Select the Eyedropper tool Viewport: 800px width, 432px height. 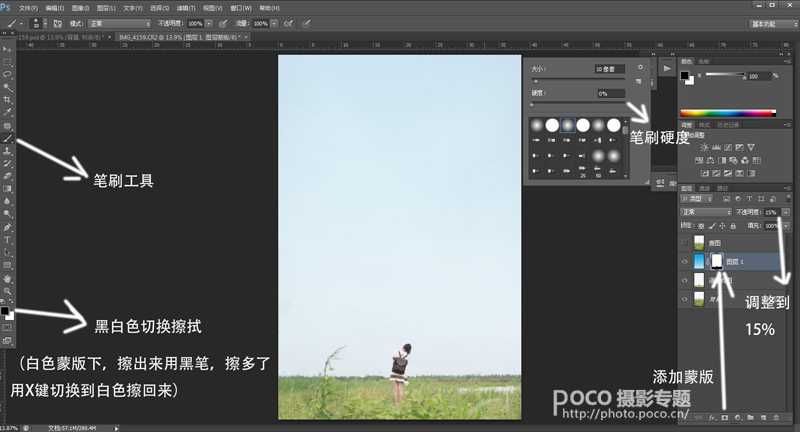click(7, 113)
